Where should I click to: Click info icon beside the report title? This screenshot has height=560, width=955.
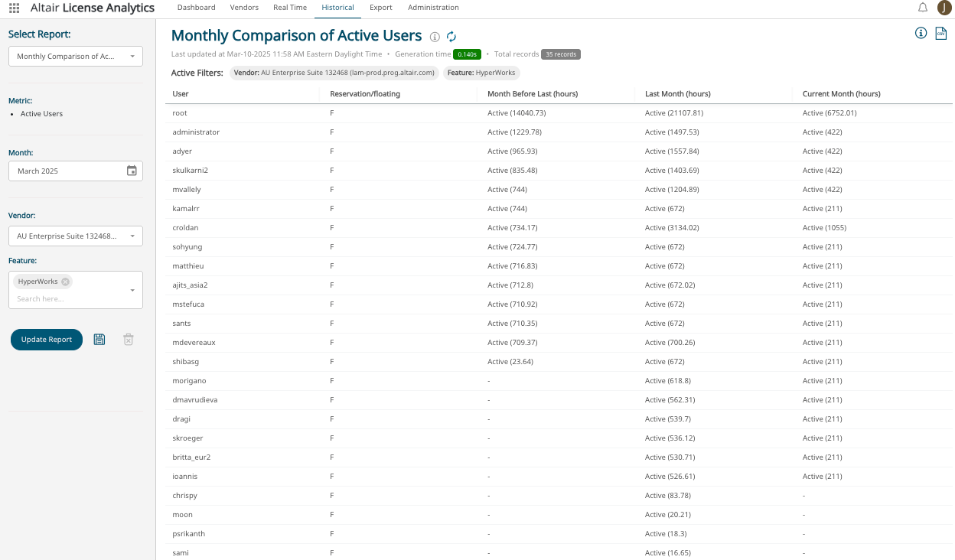435,37
